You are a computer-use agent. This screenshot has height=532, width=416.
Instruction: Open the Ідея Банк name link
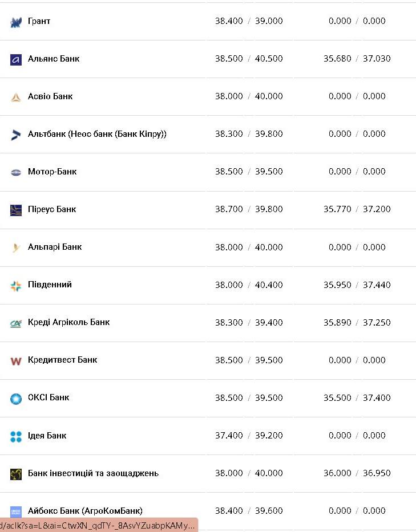[47, 436]
